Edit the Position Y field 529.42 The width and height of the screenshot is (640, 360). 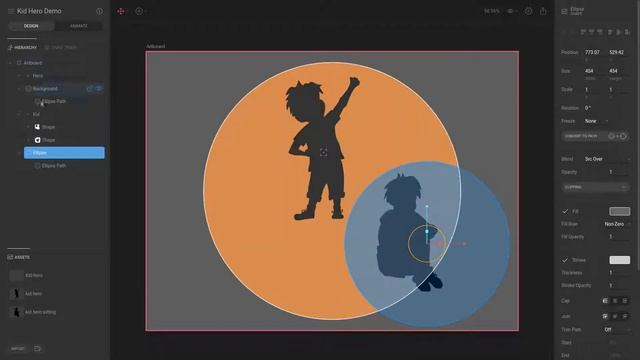pos(617,52)
